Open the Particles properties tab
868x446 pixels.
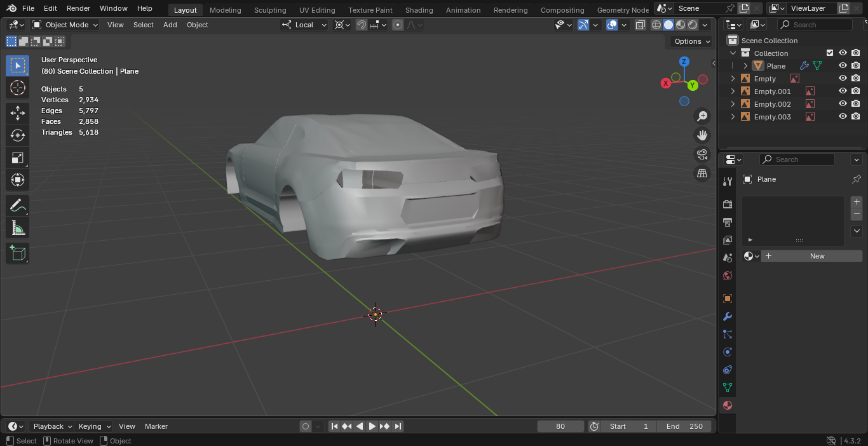pos(728,334)
